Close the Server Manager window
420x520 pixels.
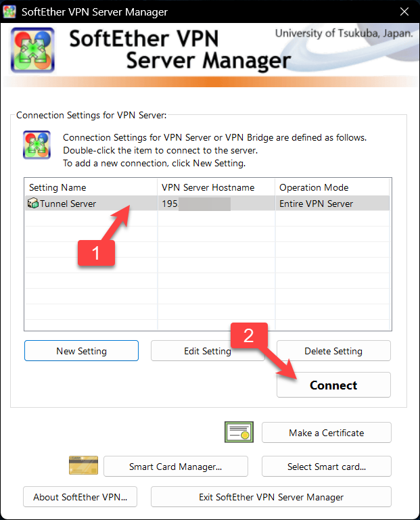pos(404,11)
